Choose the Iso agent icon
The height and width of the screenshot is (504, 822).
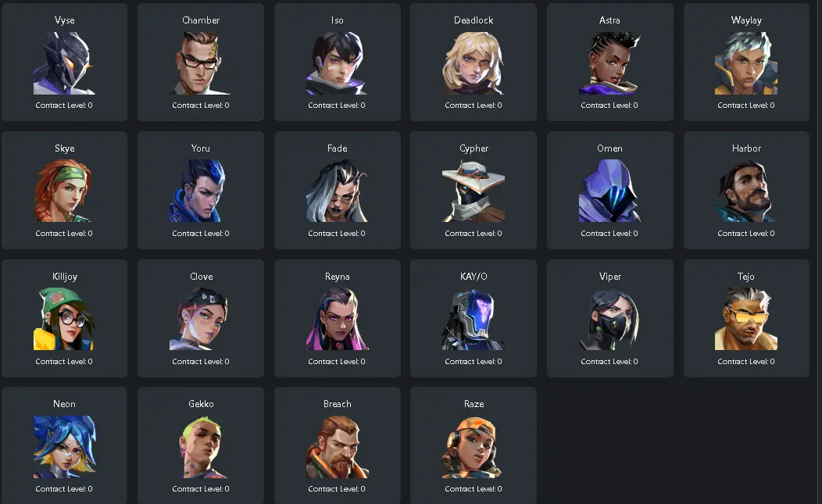pyautogui.click(x=337, y=63)
